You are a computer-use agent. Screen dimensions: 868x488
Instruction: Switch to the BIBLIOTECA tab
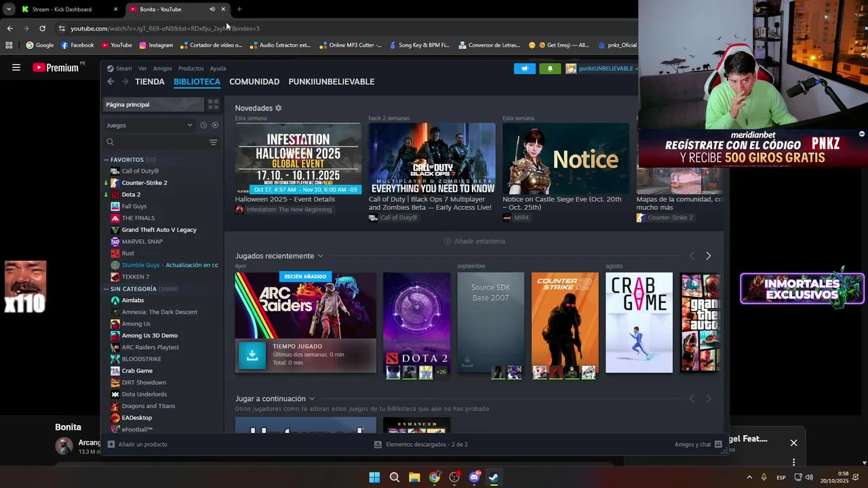[x=197, y=81]
